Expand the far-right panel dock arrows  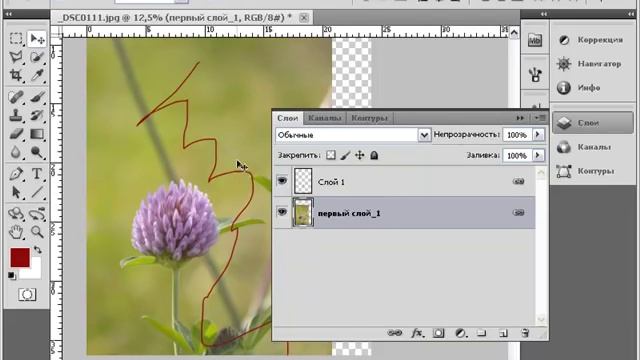631,14
